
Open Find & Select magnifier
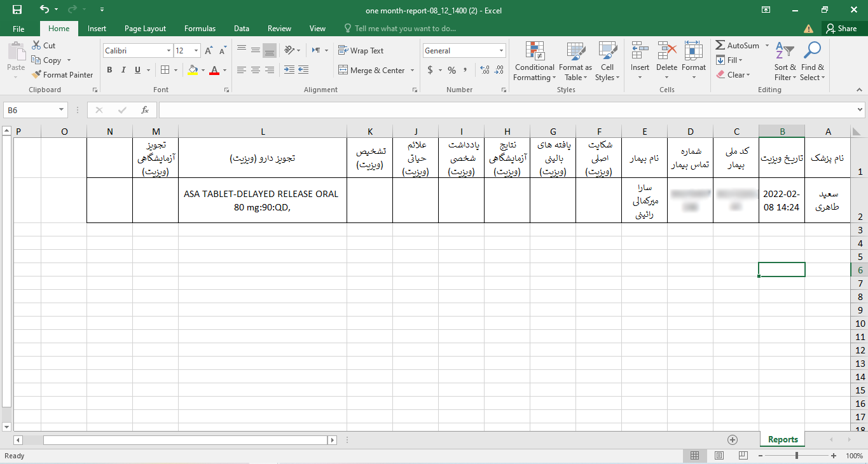812,62
